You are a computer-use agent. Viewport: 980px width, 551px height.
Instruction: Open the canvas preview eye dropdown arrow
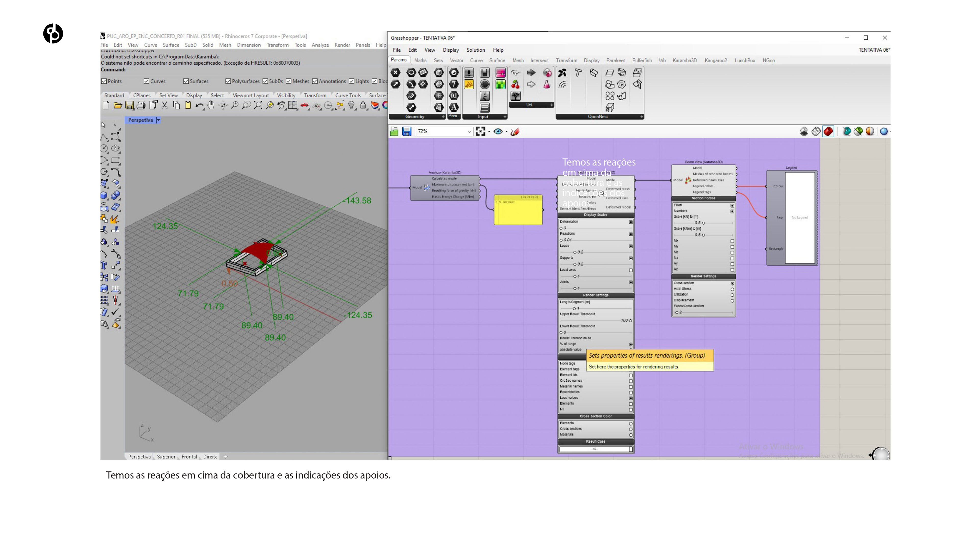[x=506, y=132]
